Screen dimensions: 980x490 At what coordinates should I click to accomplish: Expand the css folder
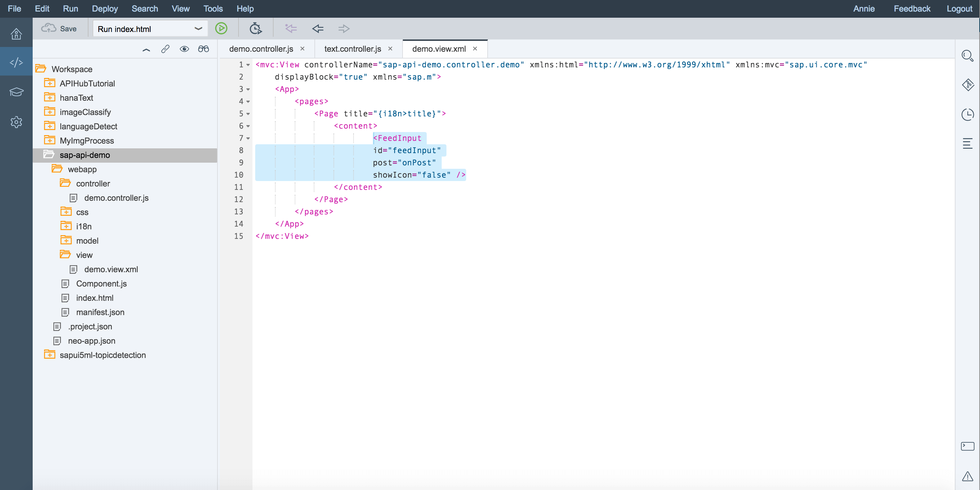click(x=66, y=211)
